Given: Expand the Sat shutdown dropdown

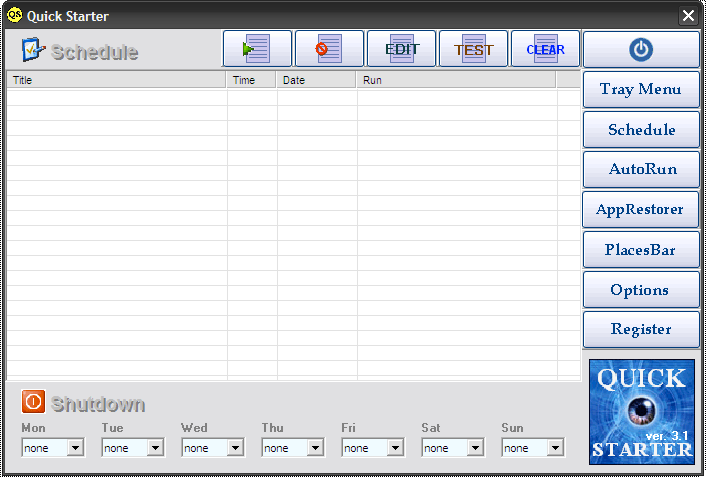Looking at the screenshot, I should point(475,448).
